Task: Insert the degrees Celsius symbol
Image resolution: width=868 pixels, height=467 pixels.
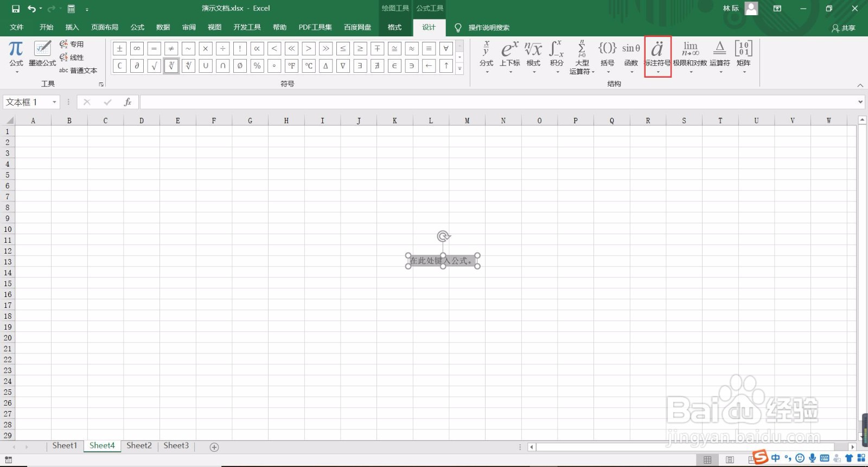Action: point(309,66)
